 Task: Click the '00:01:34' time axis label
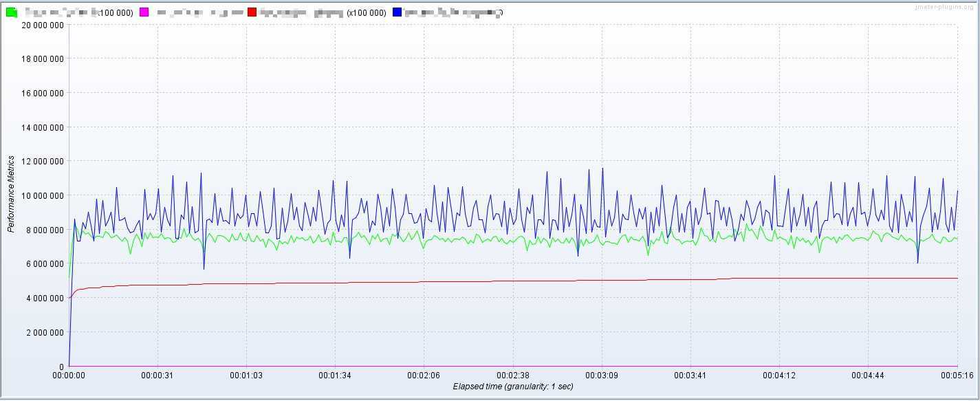pyautogui.click(x=336, y=376)
